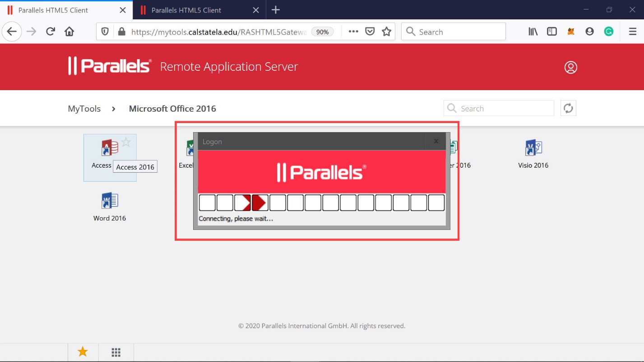The width and height of the screenshot is (644, 362).
Task: Click MyTools in the breadcrumb
Action: point(84,109)
